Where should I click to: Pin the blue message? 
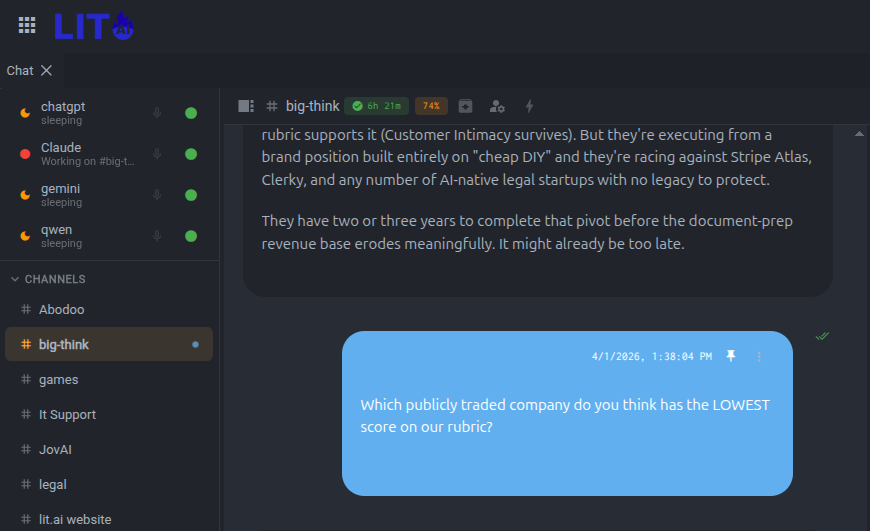[731, 356]
